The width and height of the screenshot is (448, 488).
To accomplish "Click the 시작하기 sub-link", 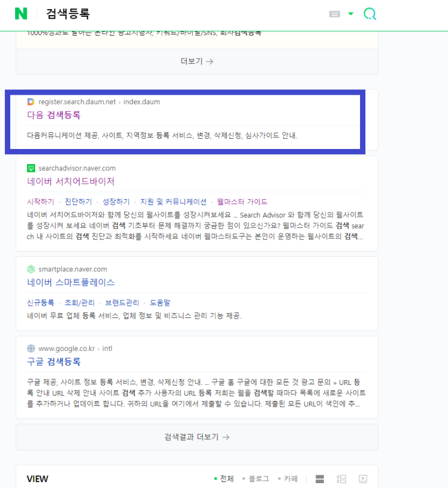I will (40, 201).
